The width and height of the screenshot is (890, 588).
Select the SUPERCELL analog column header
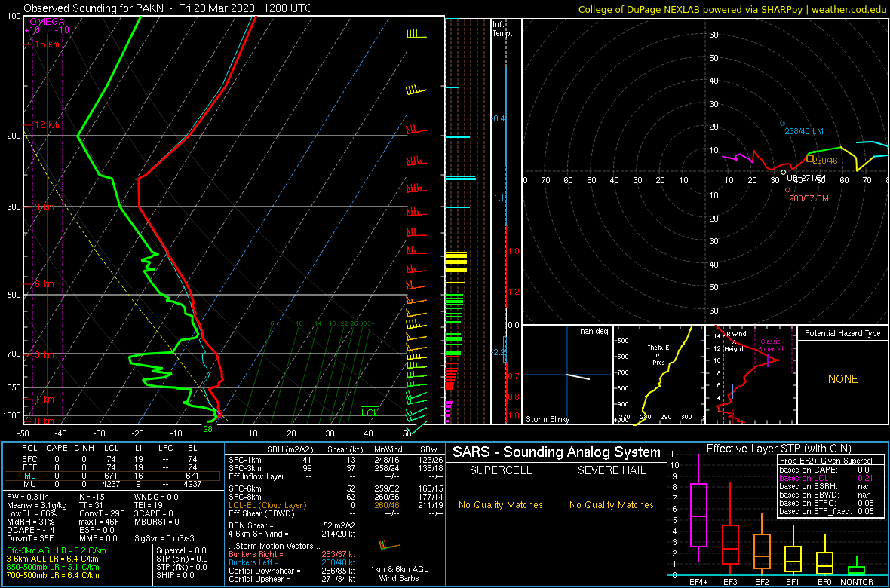click(x=500, y=470)
